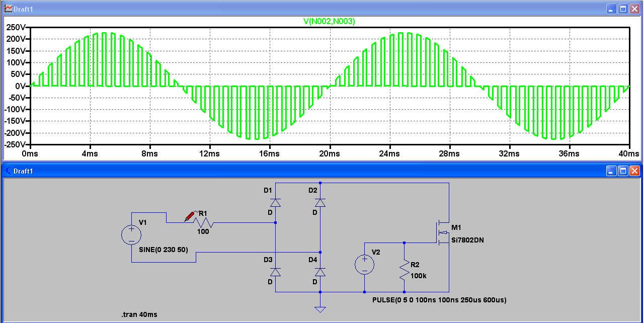Select diode D3 symbol
Image resolution: width=644 pixels, height=323 pixels.
pos(275,272)
